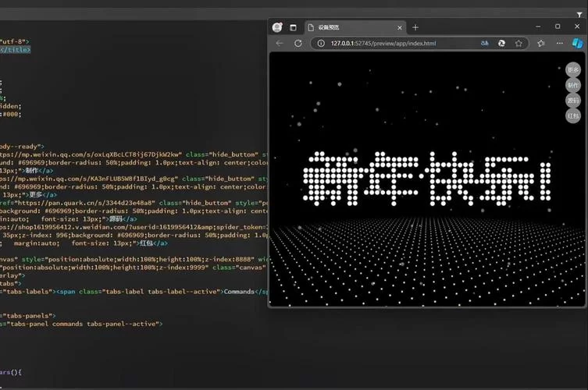View site information icon in address bar

tap(320, 44)
